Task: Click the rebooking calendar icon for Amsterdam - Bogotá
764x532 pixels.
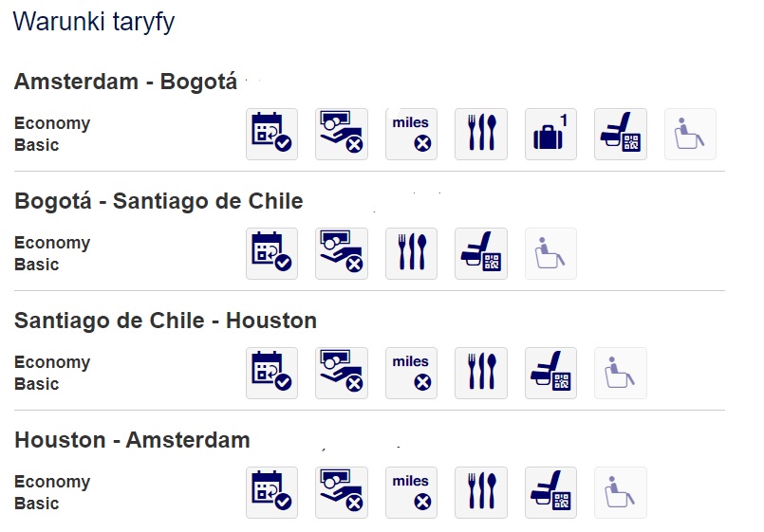Action: click(x=271, y=134)
